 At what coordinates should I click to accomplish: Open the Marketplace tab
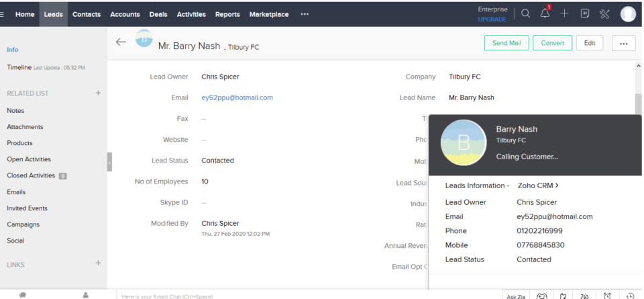(x=269, y=14)
